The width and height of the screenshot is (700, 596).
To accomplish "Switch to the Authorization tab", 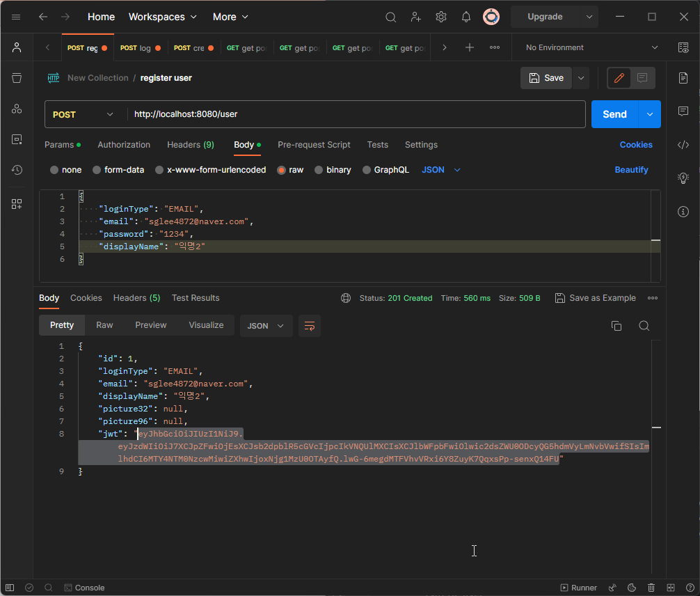I will coord(124,145).
